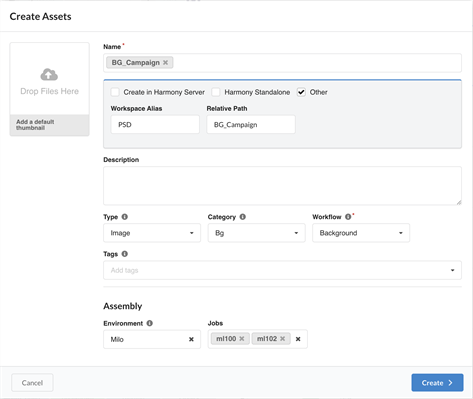Enable Create in Harmony Server checkbox
Viewport: 473px width, 399px height.
(115, 92)
